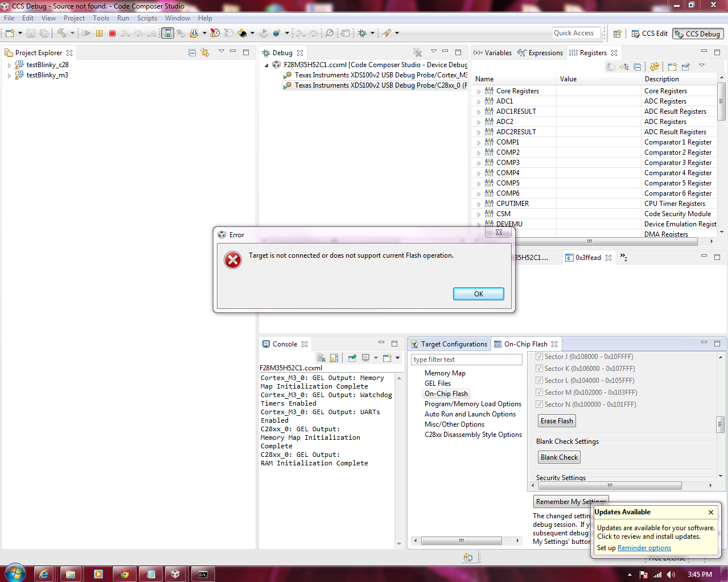Click the Remove All Terminated icon in Debug view
728x582 pixels.
click(417, 52)
